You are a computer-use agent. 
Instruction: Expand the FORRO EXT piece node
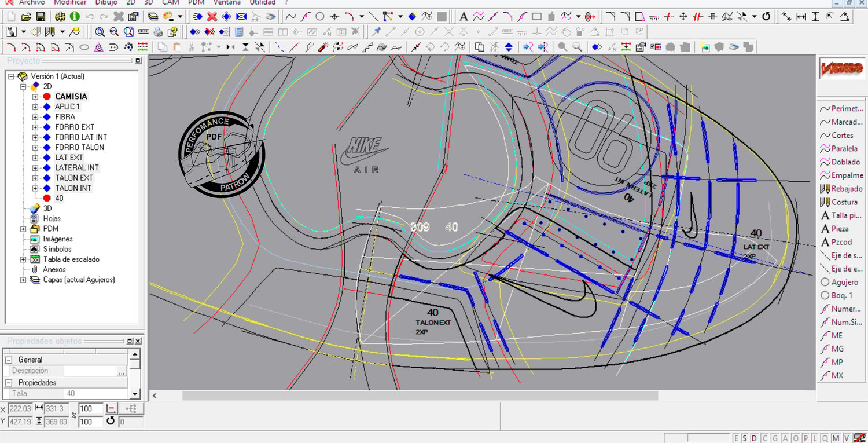(x=35, y=127)
